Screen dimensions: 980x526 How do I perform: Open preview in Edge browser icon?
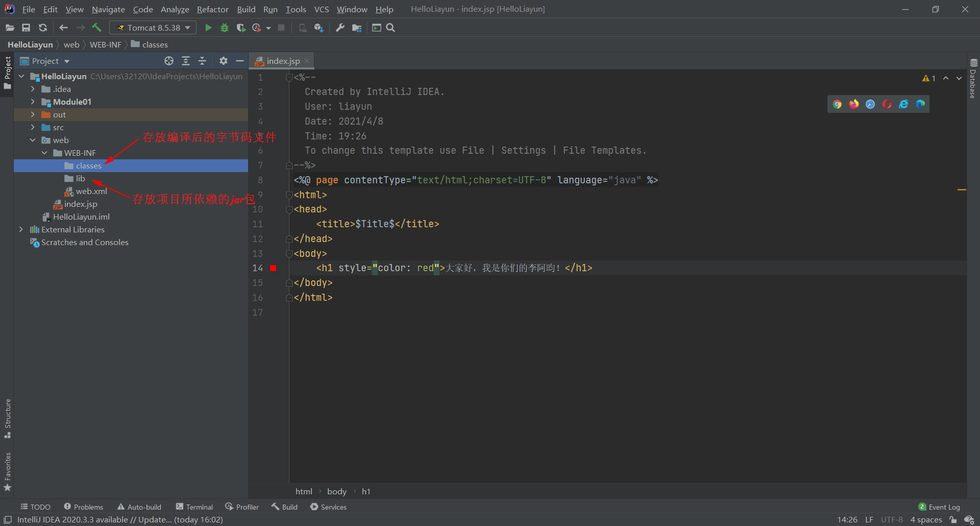pyautogui.click(x=920, y=104)
